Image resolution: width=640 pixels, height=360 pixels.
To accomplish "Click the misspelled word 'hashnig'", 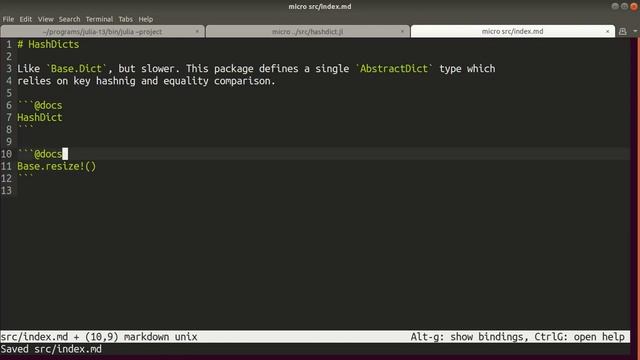I will (x=116, y=81).
